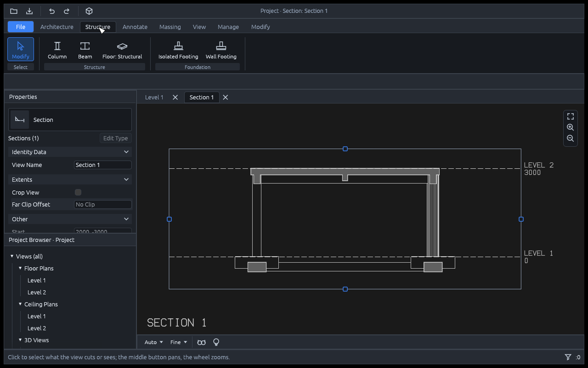Click the Project Browser panel header
Image resolution: width=588 pixels, height=368 pixels.
click(70, 240)
